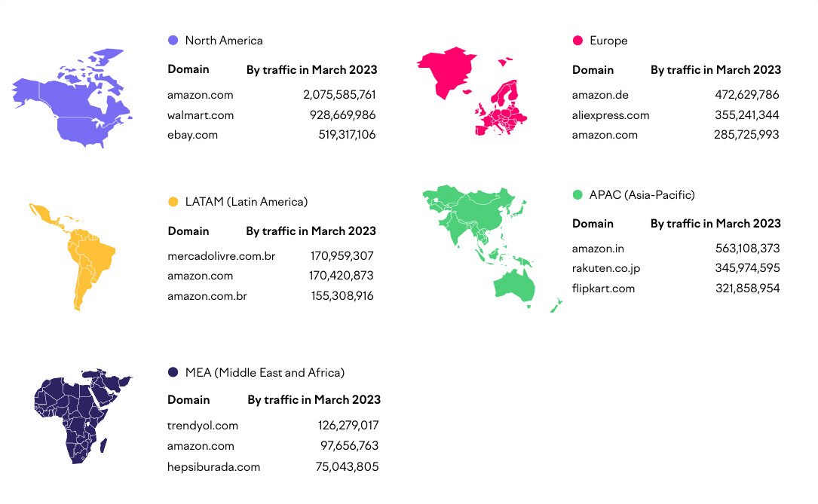Click the 170,420,873 traffic value
Screen dimensions: 818x504
click(342, 276)
